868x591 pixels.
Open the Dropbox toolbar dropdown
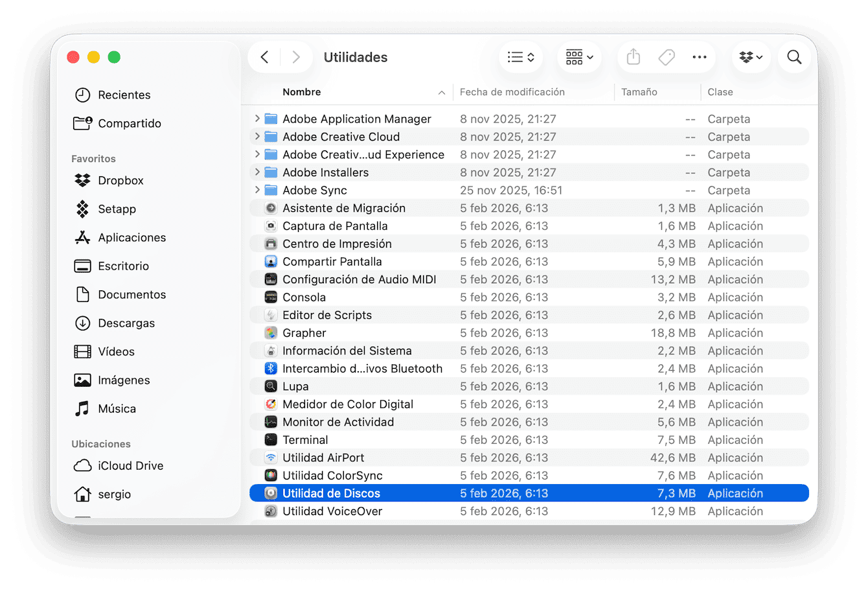point(751,57)
